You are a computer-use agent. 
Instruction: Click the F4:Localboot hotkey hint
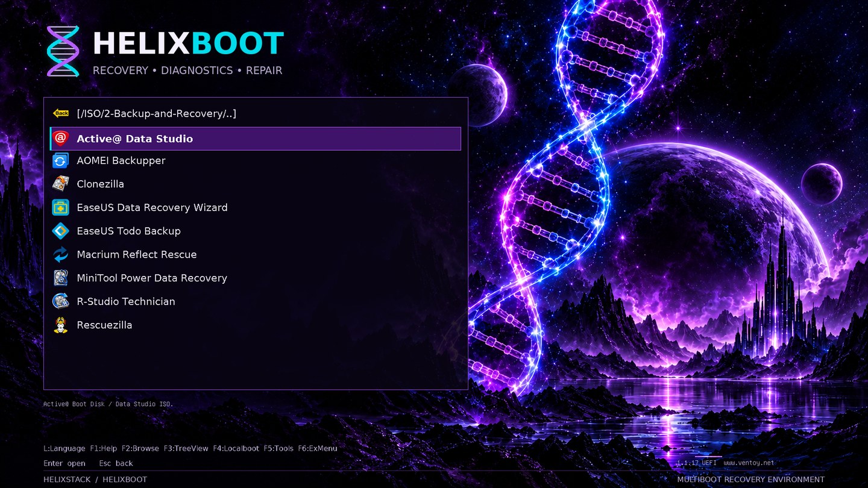coord(236,448)
